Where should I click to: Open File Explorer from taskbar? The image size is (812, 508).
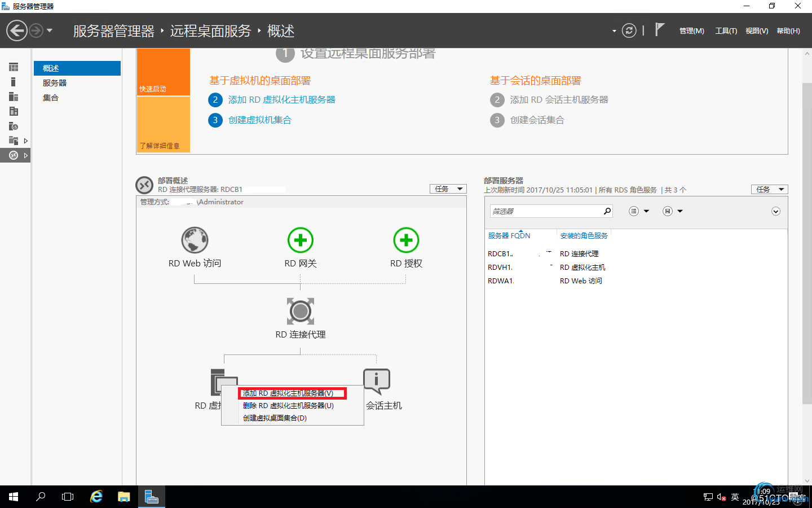124,497
